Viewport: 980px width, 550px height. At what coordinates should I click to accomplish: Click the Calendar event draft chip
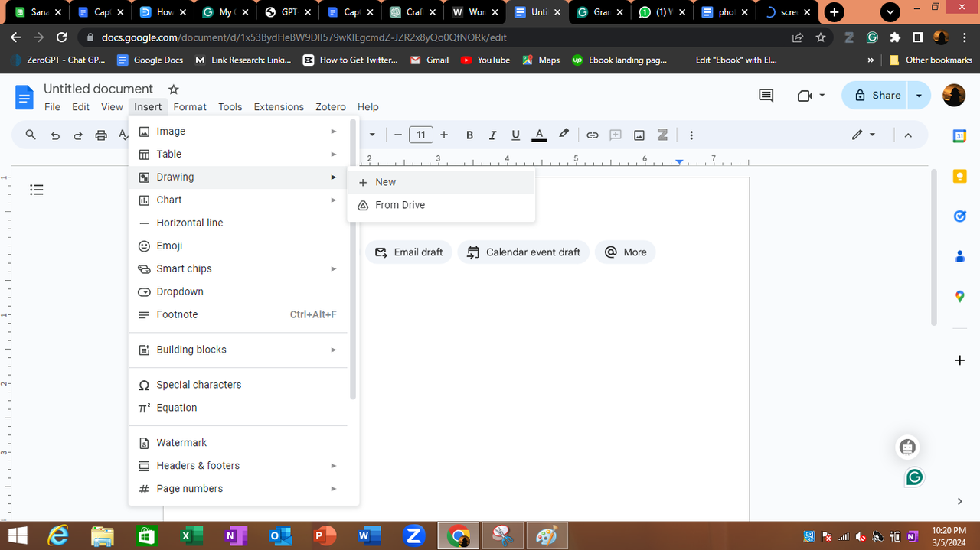[524, 252]
